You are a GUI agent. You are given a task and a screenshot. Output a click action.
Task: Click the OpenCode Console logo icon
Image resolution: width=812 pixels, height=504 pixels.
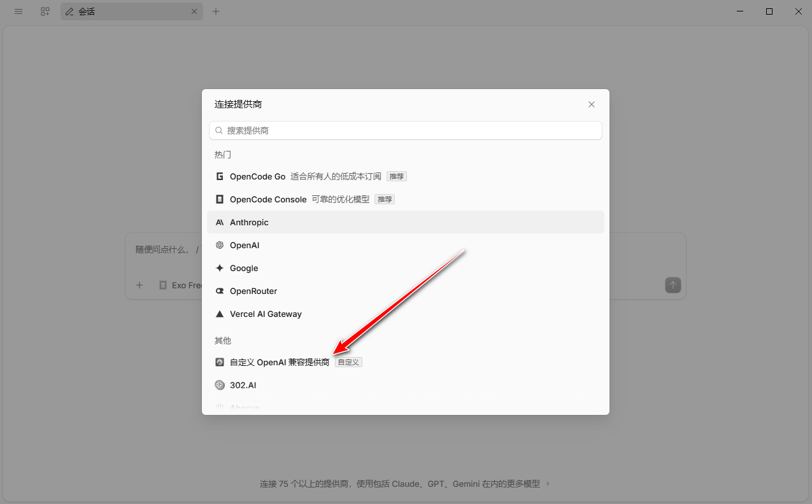coord(220,199)
